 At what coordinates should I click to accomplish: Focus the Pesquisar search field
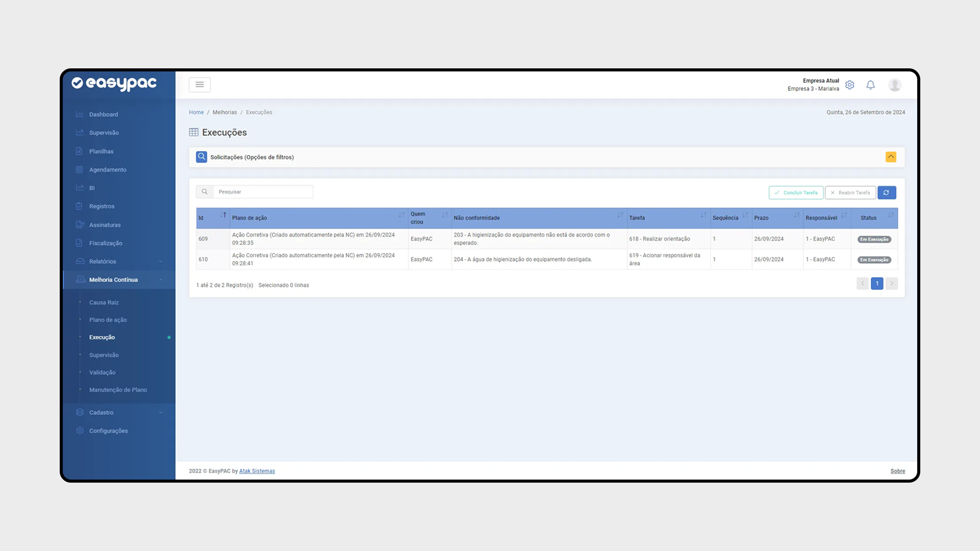tap(262, 192)
